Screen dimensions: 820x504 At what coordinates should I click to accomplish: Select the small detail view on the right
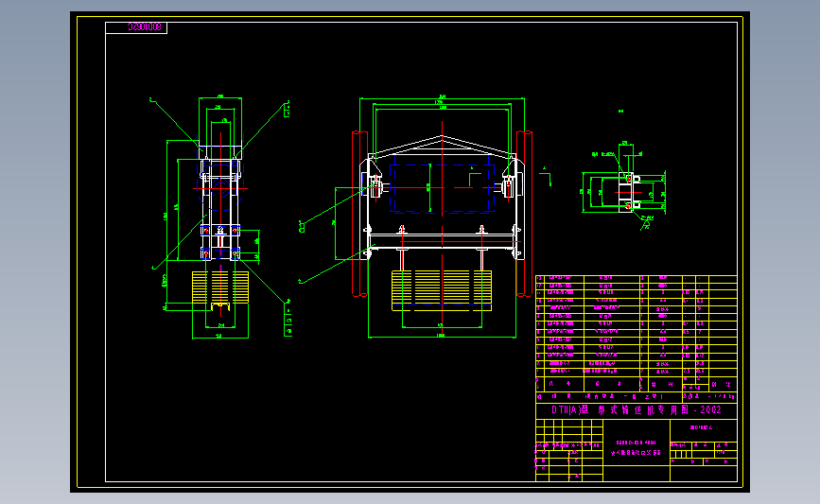[623, 185]
